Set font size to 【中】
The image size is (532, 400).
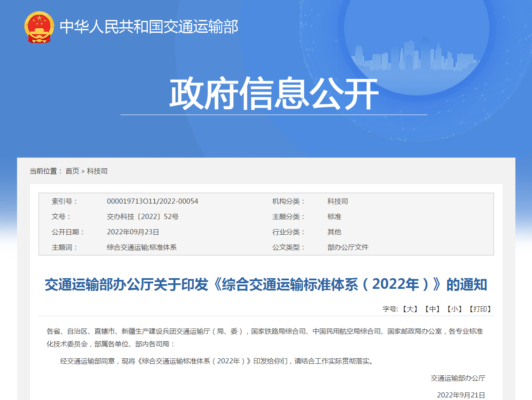click(432, 309)
